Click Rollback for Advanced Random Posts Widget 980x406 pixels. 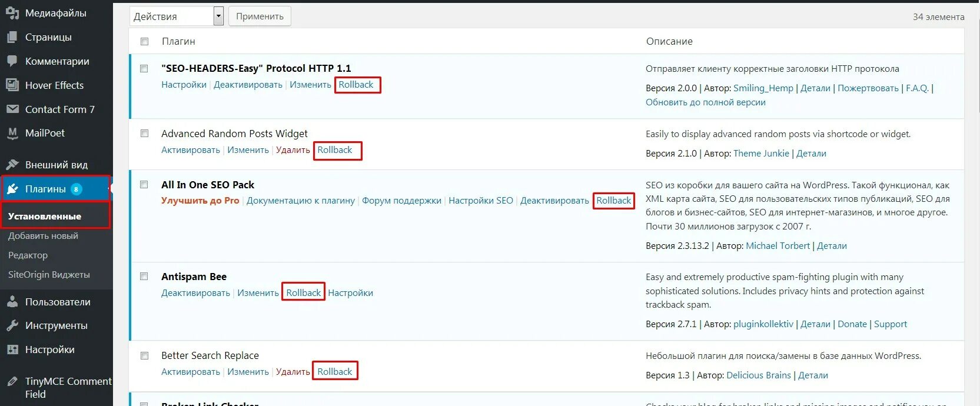[335, 150]
